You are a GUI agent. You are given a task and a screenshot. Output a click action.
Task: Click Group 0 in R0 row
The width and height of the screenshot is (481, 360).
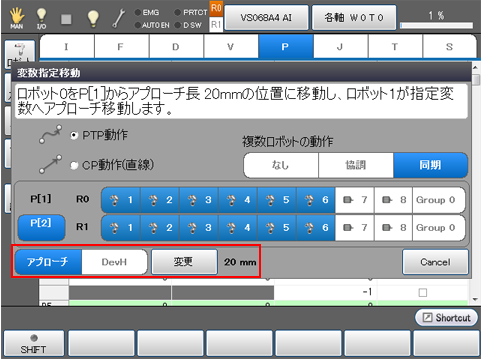coord(439,200)
